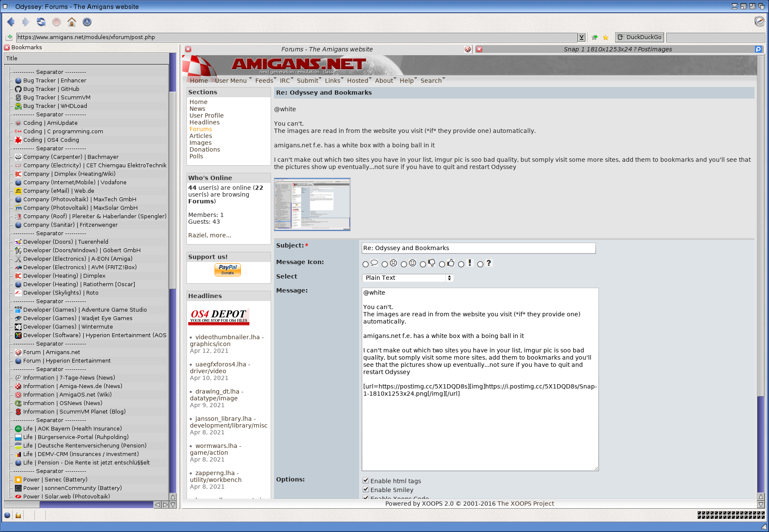
Task: Select the exclamation mark message icon radio
Action: pos(461,264)
